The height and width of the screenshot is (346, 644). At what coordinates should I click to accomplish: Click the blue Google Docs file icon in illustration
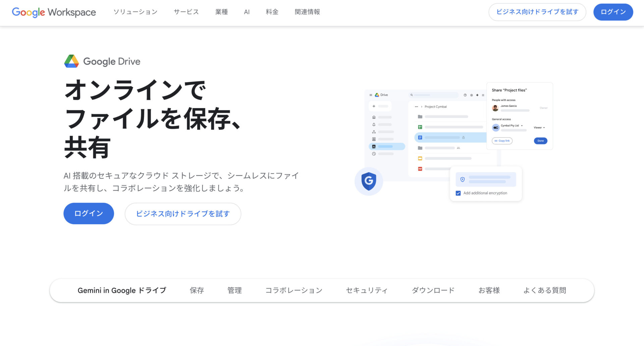420,138
